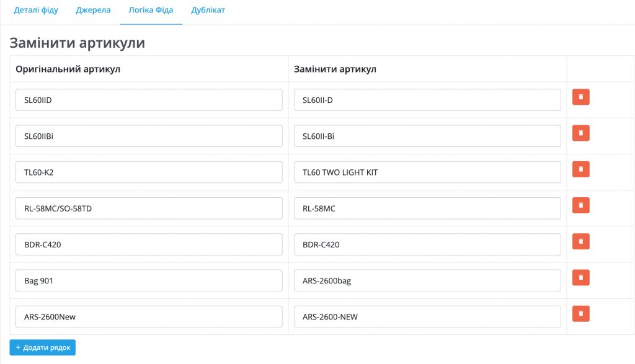Viewport: 635px width, 364px height.
Task: Click the replacement field containing SL60II-D
Action: pos(427,100)
